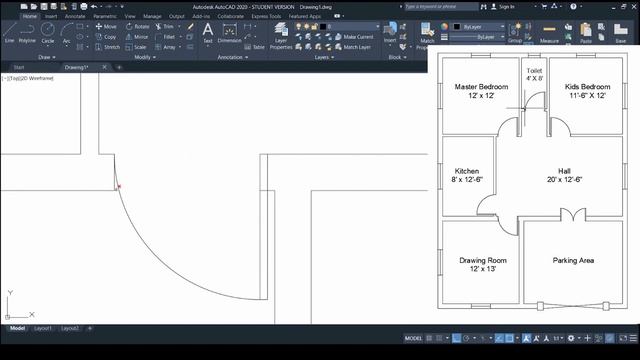Click the Base view icon
640x360 pixels.
(x=620, y=33)
